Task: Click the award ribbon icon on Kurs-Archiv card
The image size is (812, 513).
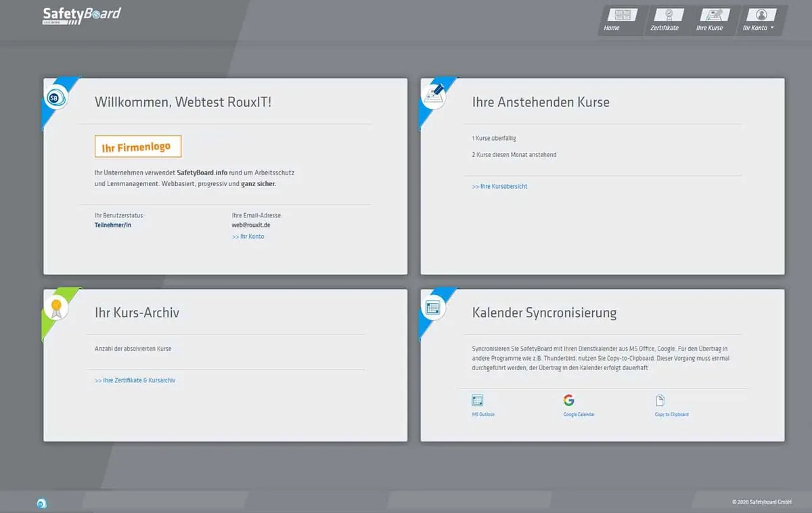Action: click(56, 309)
